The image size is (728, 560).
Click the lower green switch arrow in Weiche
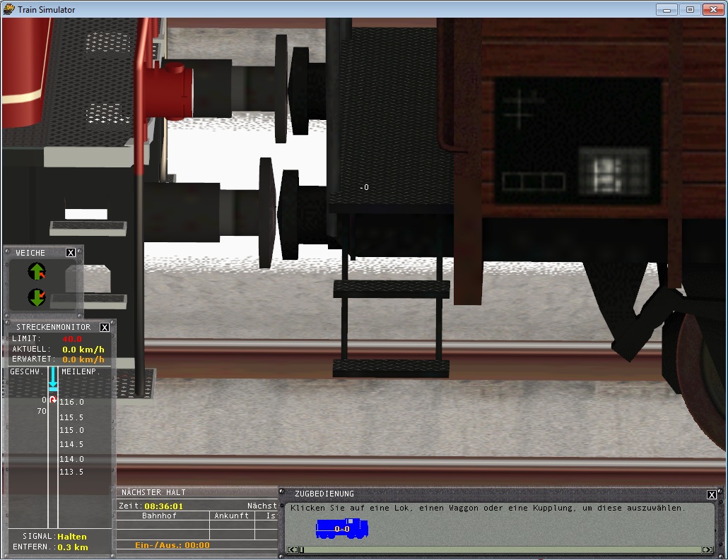[x=37, y=297]
